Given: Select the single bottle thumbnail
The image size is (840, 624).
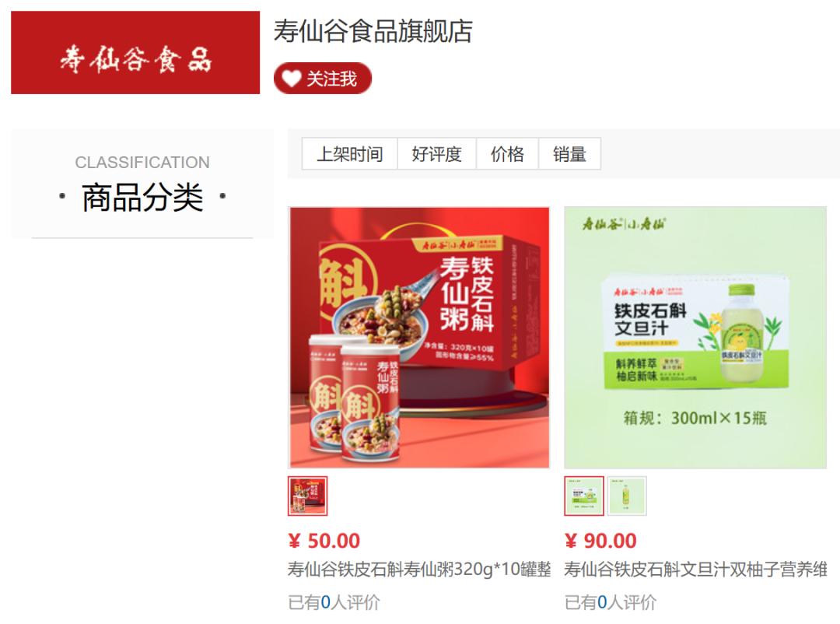Looking at the screenshot, I should [x=627, y=496].
